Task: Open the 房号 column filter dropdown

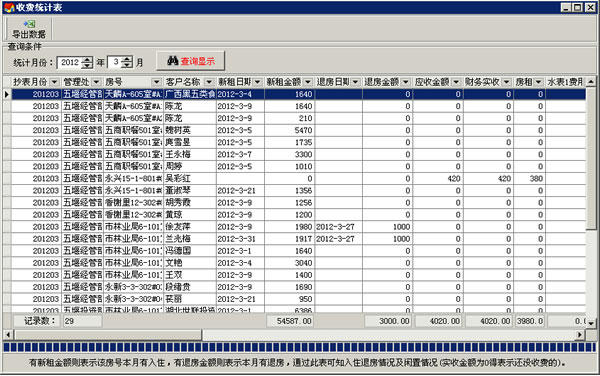Action: (x=156, y=82)
